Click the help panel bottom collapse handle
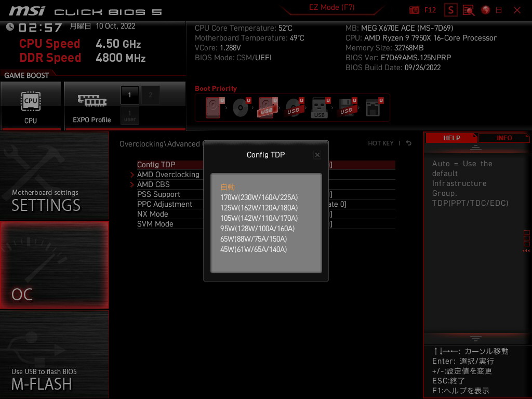The image size is (532, 399). [476, 339]
